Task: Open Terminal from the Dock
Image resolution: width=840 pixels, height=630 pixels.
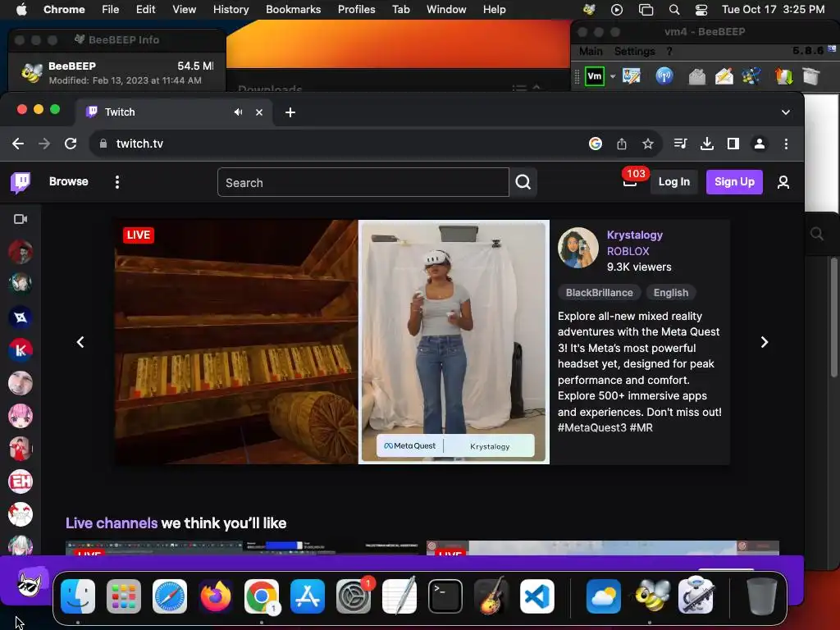Action: 445,596
